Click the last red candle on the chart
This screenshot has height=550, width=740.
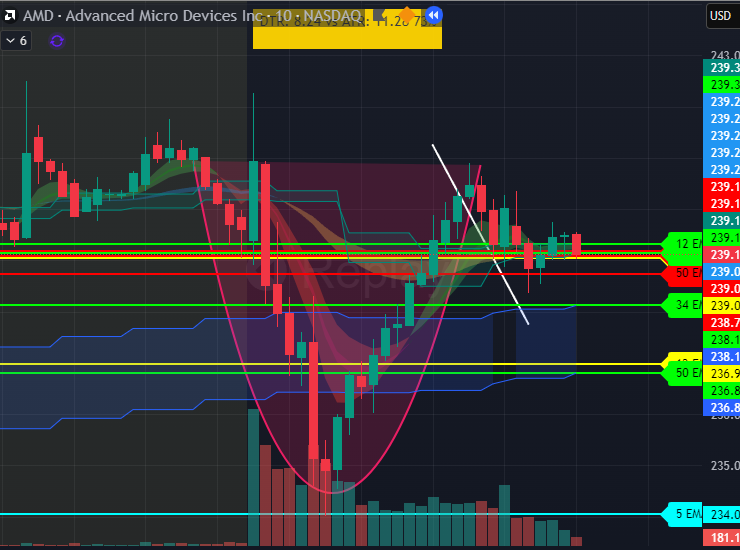point(576,245)
